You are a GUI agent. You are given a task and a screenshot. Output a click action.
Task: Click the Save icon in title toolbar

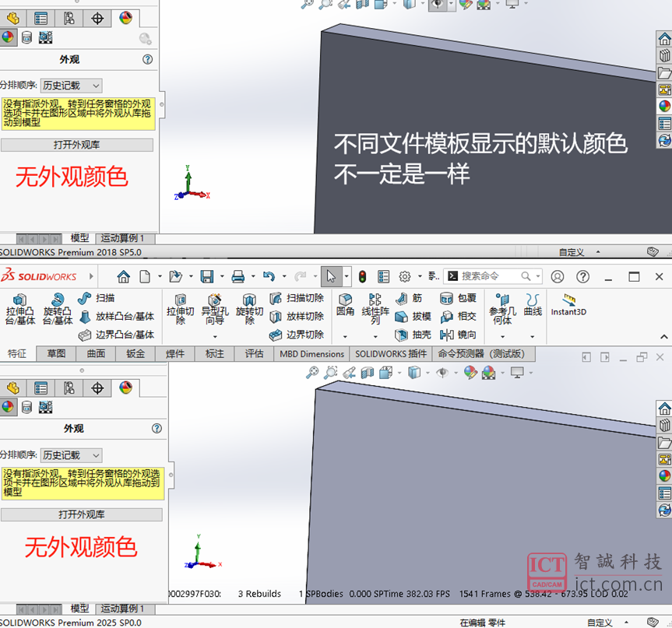(x=207, y=277)
